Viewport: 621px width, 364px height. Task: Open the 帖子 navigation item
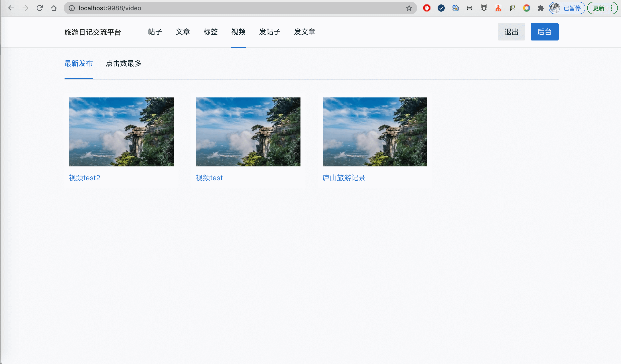(x=155, y=32)
